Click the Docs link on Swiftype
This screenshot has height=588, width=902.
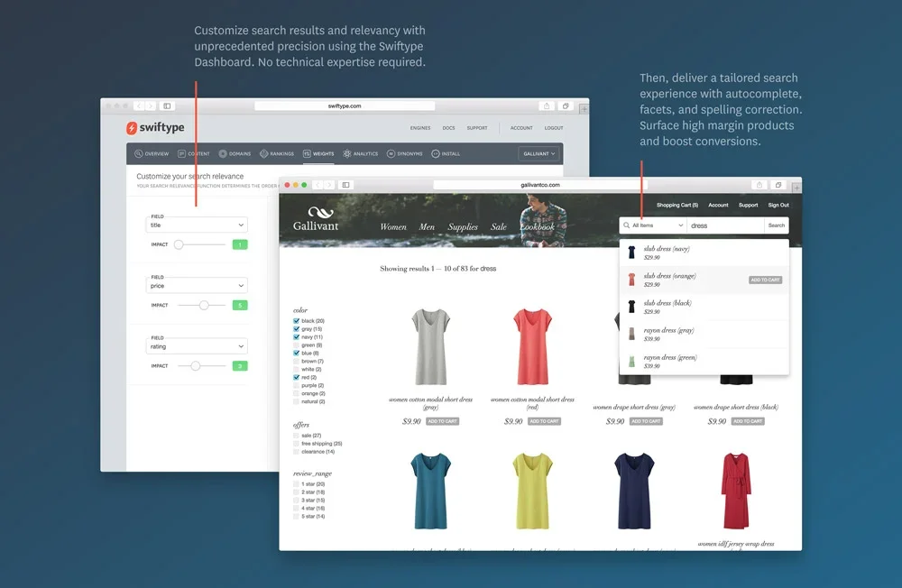[x=448, y=128]
